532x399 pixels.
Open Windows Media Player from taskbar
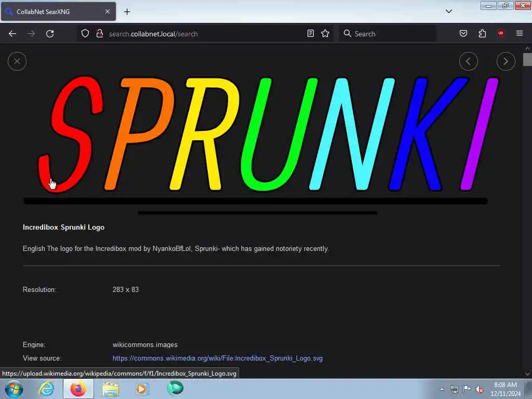[142, 389]
